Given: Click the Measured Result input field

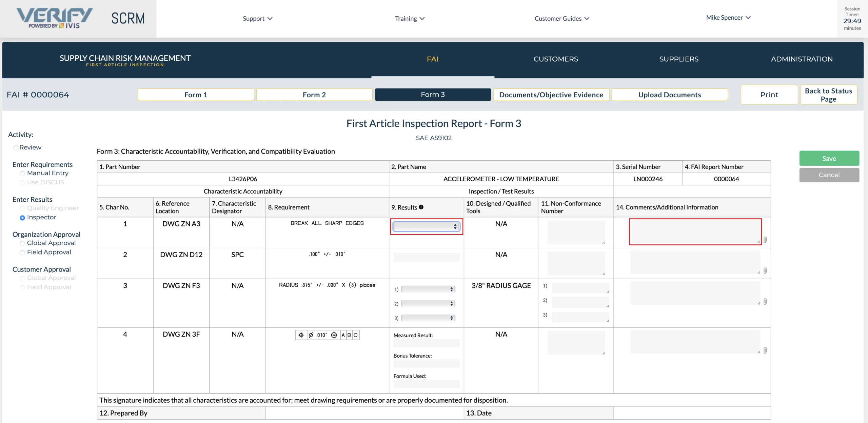Looking at the screenshot, I should (426, 343).
